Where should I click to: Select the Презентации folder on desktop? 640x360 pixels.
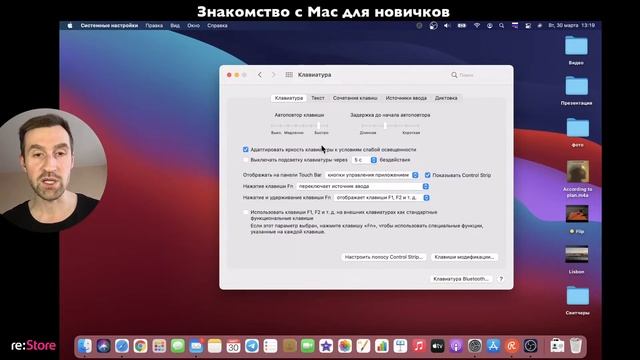(576, 91)
